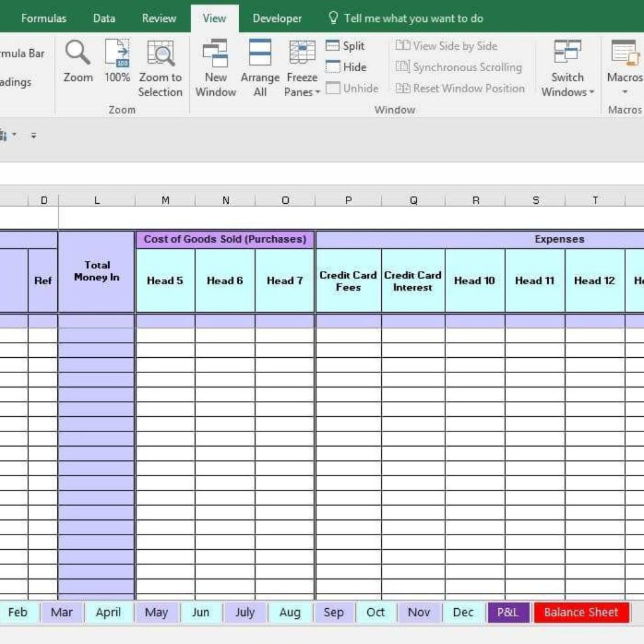Open the Balance Sheet worksheet
644x644 pixels.
[x=581, y=612]
